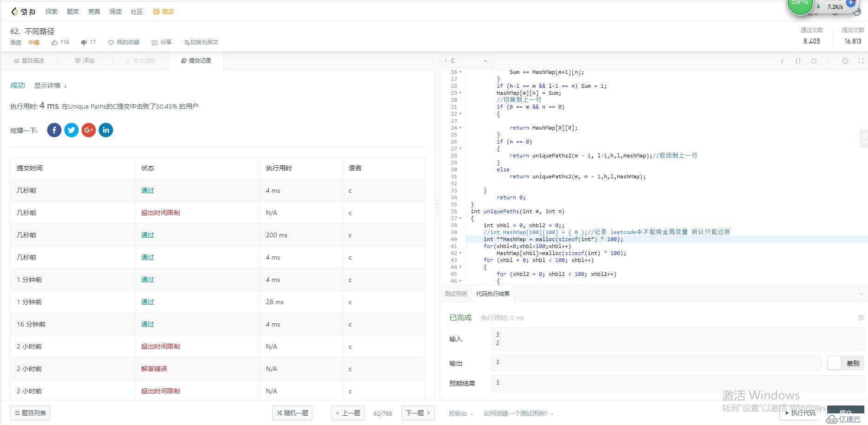Open the 题目列表 problem list
Image resolution: width=868 pixels, height=425 pixels.
tap(30, 413)
